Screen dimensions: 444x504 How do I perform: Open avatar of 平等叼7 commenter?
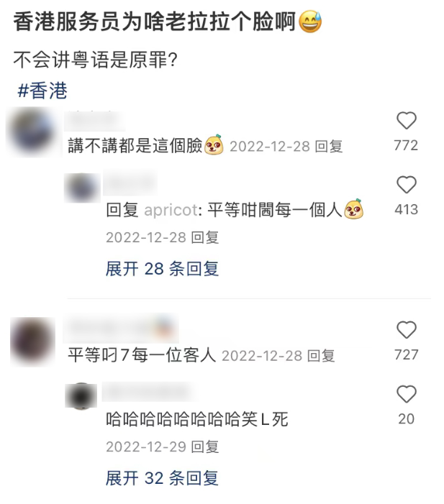[x=32, y=342]
